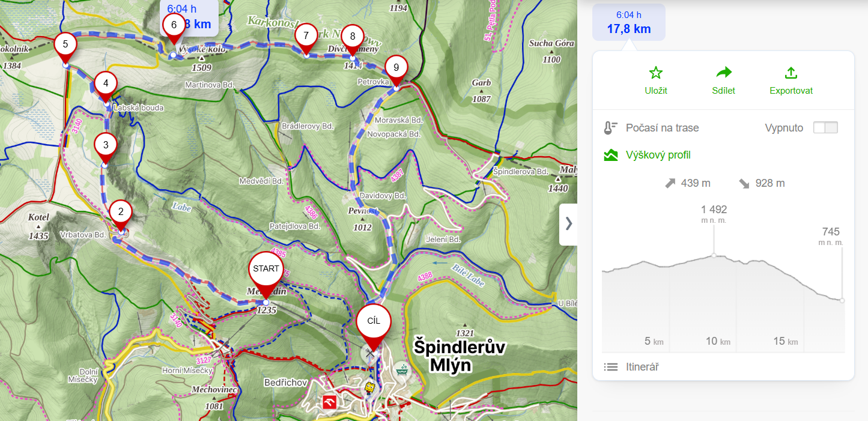Click the 439 m ascent value
The image size is (868, 421).
click(696, 183)
